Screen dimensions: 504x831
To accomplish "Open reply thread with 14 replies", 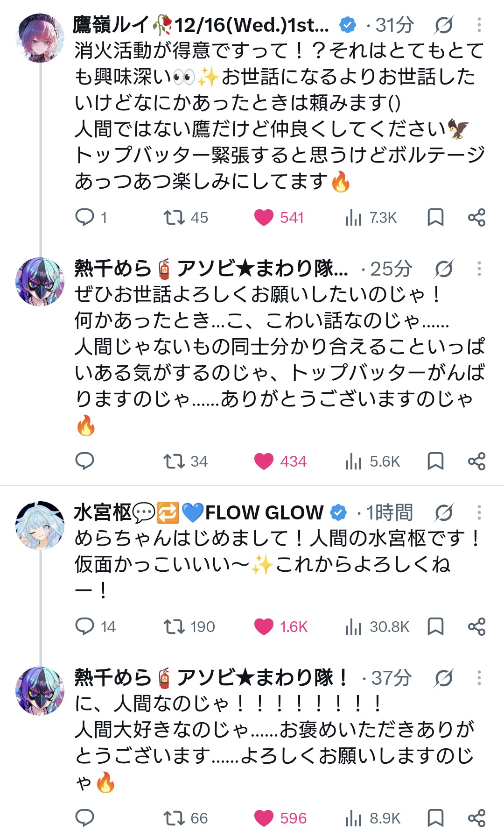I will point(95,627).
